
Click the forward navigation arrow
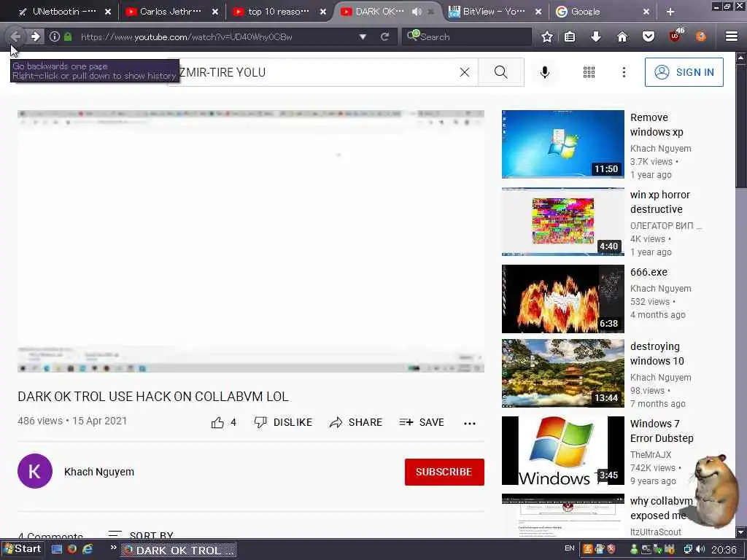35,36
